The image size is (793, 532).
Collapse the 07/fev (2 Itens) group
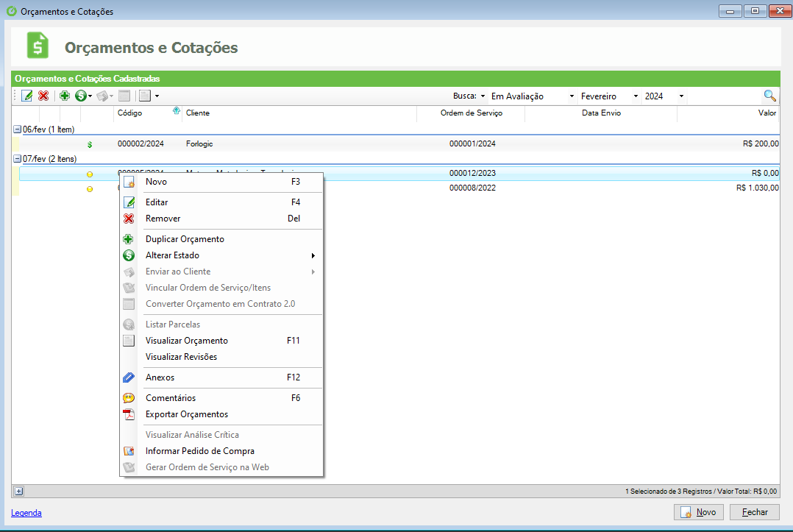tap(17, 159)
